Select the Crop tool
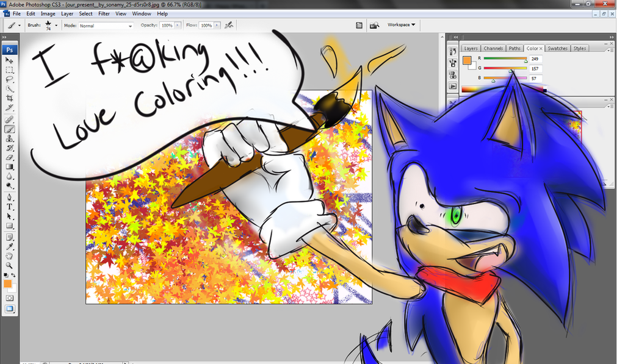 (x=10, y=98)
